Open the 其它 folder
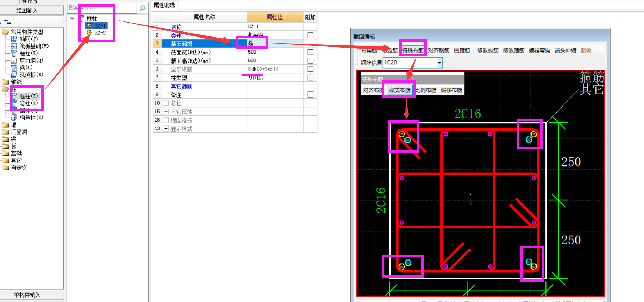 tap(5, 160)
